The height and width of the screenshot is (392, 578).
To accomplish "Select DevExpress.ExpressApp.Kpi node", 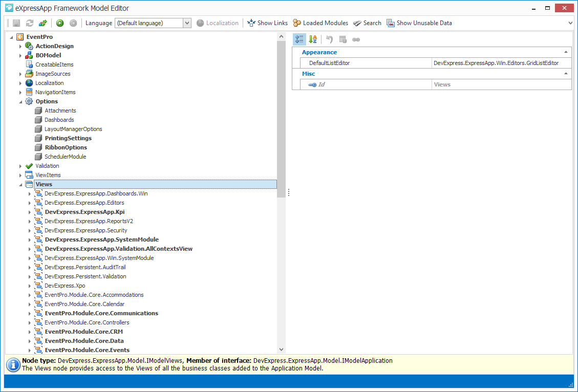I will 85,212.
